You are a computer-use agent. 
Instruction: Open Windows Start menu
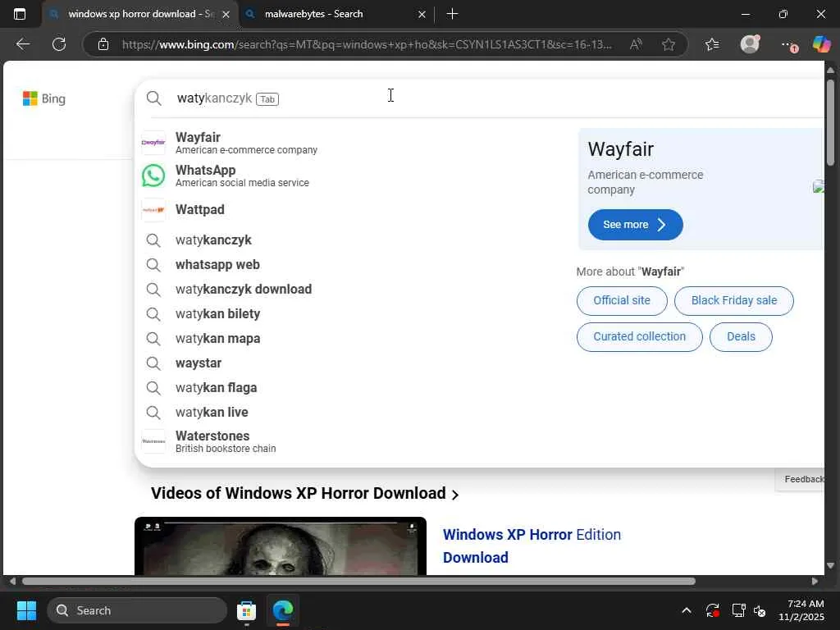tap(26, 610)
